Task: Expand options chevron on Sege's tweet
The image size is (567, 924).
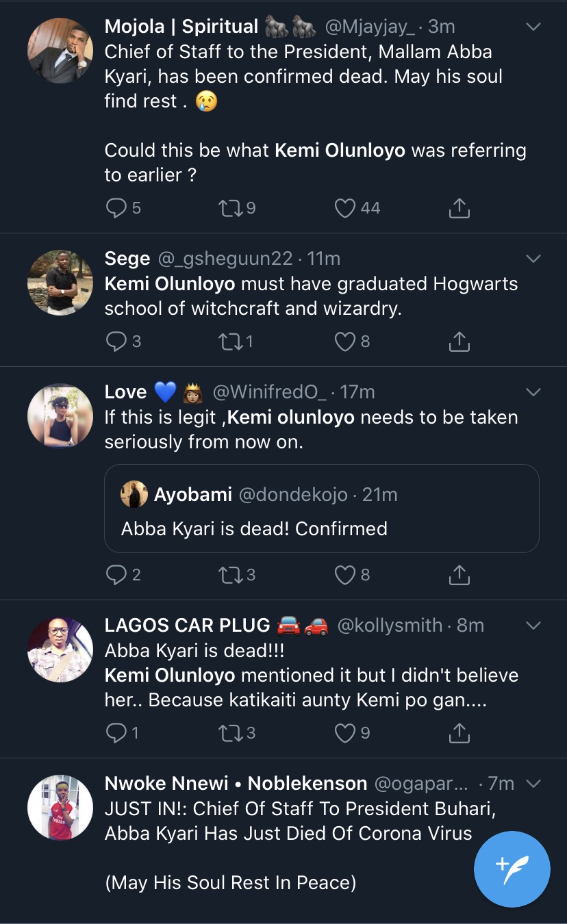Action: [x=533, y=259]
